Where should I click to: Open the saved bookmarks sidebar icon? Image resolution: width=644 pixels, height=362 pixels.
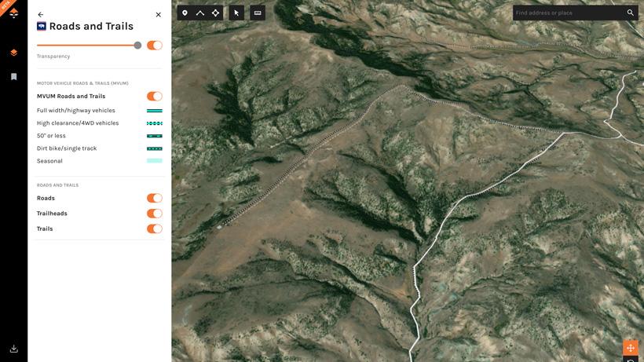click(13, 77)
